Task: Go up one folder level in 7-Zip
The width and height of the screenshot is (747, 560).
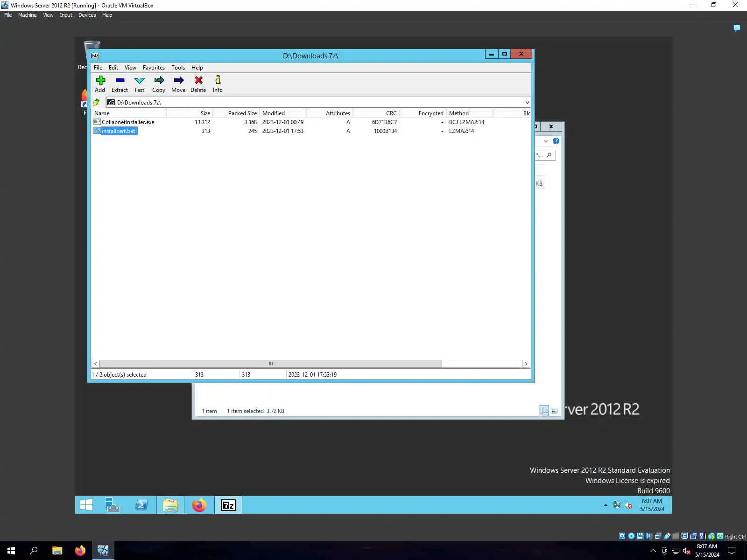Action: tap(97, 102)
